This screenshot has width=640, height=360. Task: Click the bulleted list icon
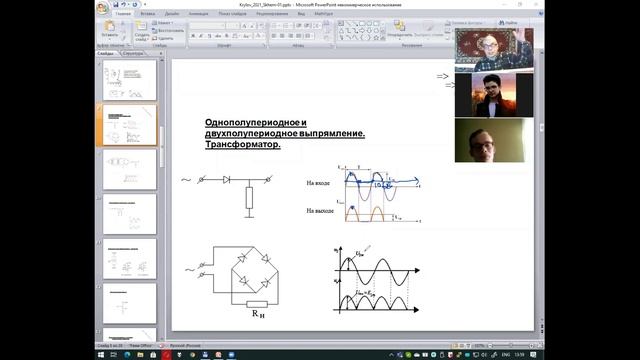click(275, 26)
